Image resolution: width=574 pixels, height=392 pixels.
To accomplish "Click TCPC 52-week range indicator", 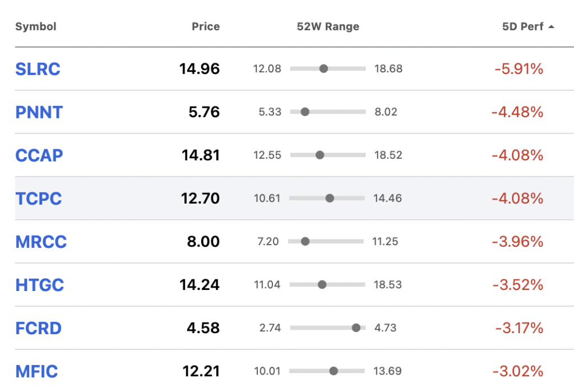I will click(330, 198).
